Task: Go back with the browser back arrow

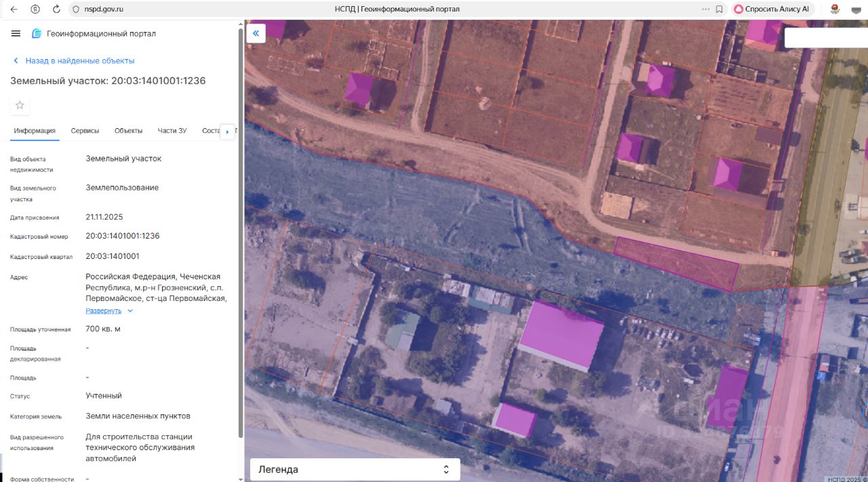Action: coord(14,9)
